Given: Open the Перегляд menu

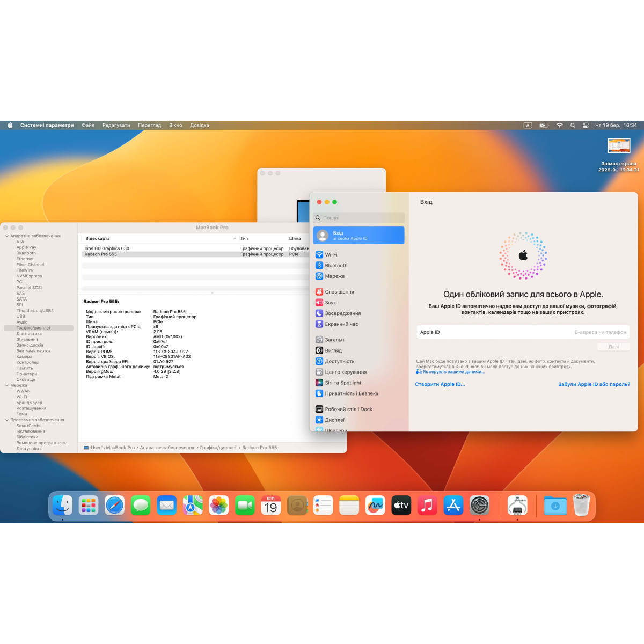Looking at the screenshot, I should tap(150, 125).
